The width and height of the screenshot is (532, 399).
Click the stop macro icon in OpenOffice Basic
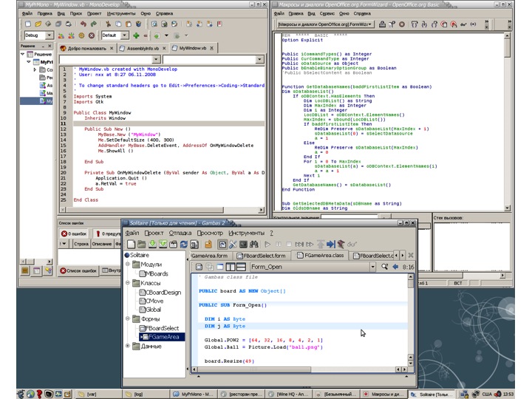[x=402, y=24]
